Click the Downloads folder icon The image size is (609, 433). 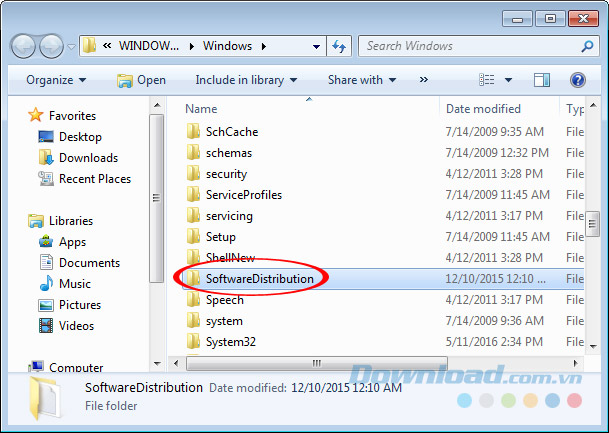click(46, 157)
